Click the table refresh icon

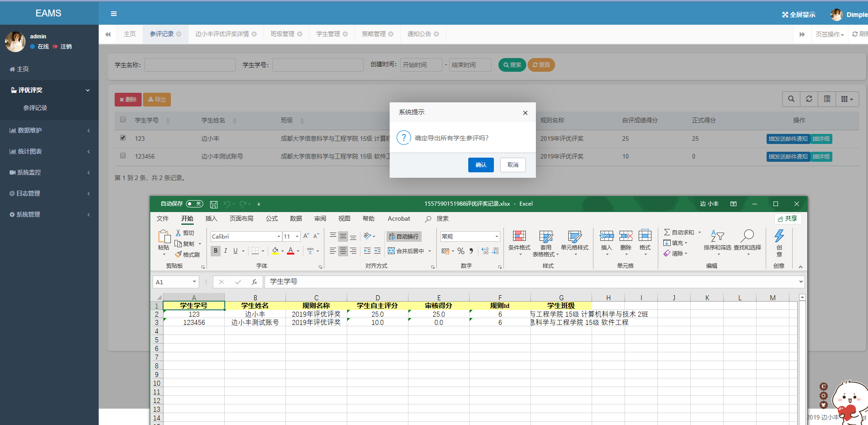(x=809, y=99)
